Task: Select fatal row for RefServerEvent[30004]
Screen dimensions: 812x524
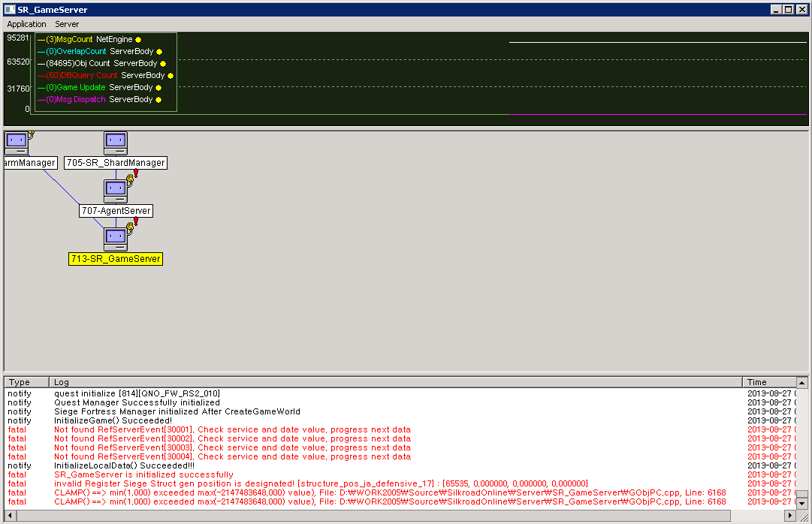Action: point(400,456)
